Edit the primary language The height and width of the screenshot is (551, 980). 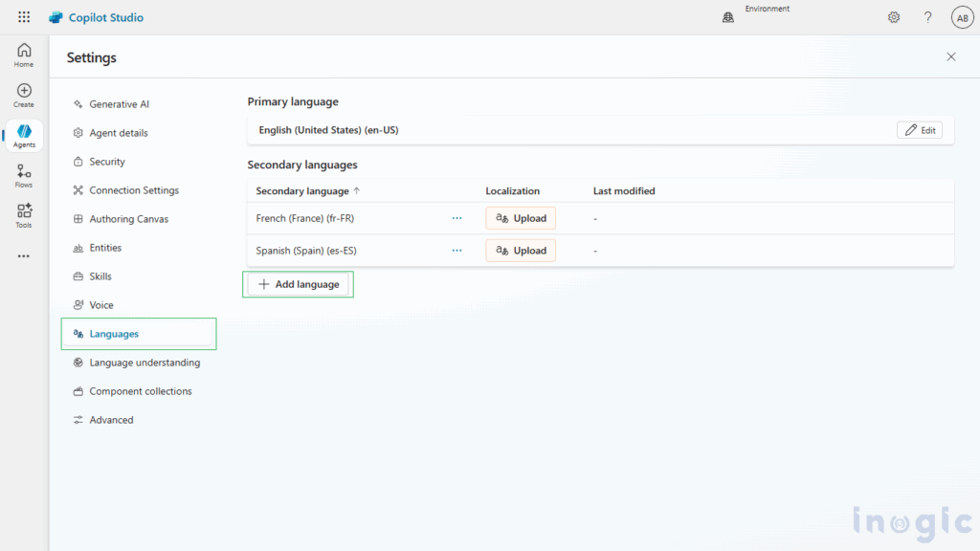point(919,129)
